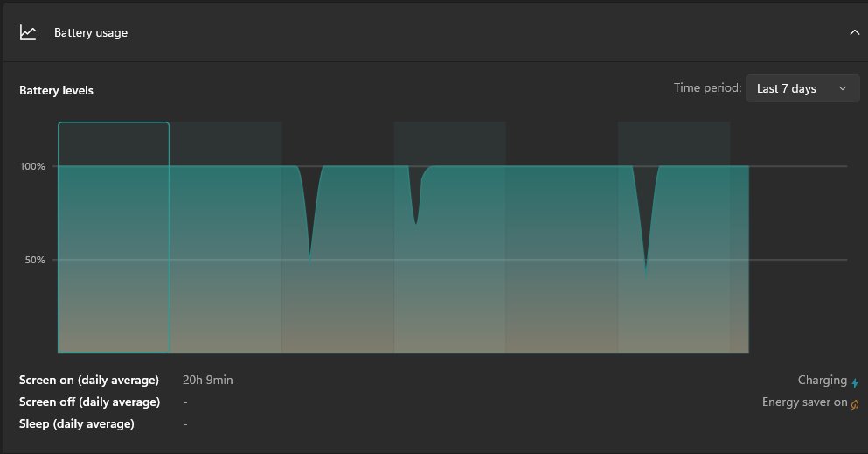Click the Sleep (daily average) label
This screenshot has height=454, width=868.
(77, 424)
